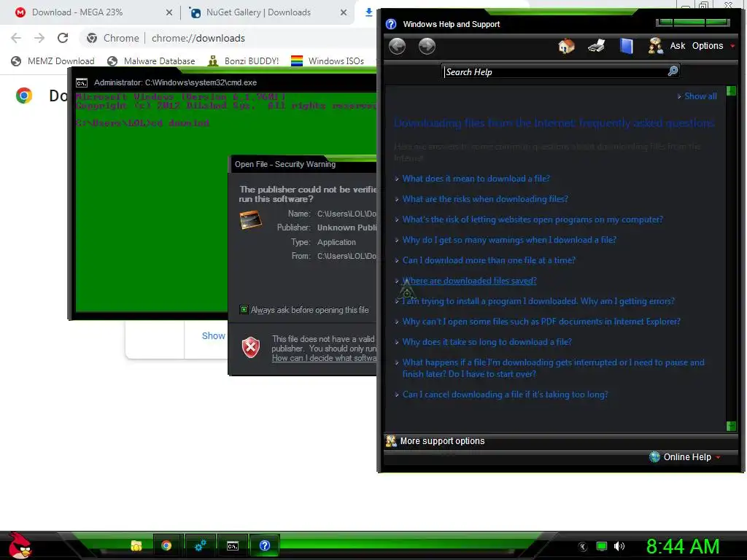The height and width of the screenshot is (560, 747).
Task: Open the gears app on taskbar
Action: pyautogui.click(x=200, y=545)
